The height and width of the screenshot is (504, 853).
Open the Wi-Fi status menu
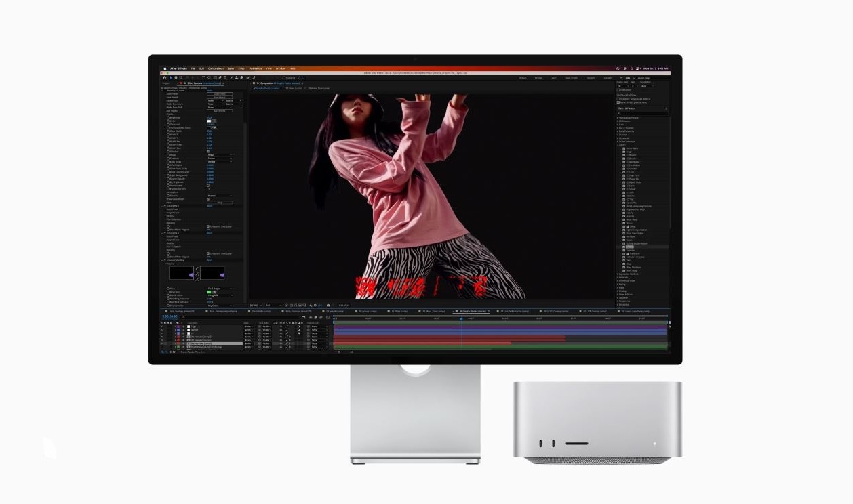(625, 68)
